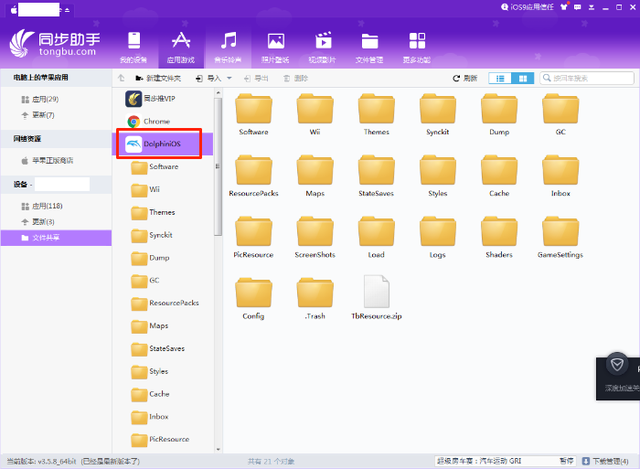This screenshot has width=640, height=469.
Task: Select File Sharing in device sidebar
Action: [56, 238]
